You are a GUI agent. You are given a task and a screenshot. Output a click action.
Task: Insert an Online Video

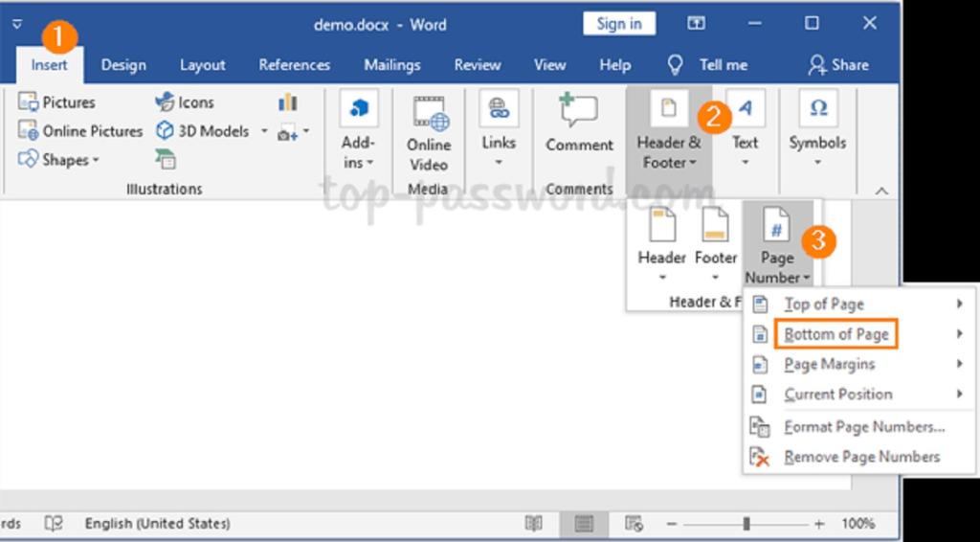tap(428, 136)
